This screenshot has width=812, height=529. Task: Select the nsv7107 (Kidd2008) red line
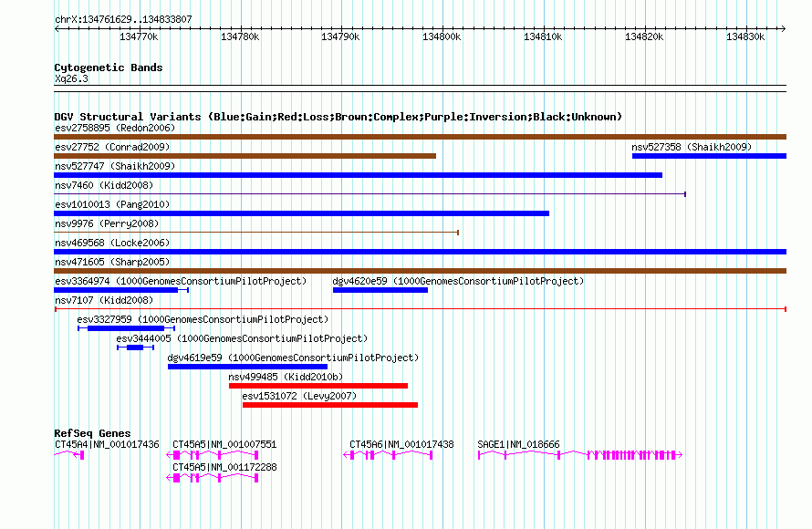[421, 309]
